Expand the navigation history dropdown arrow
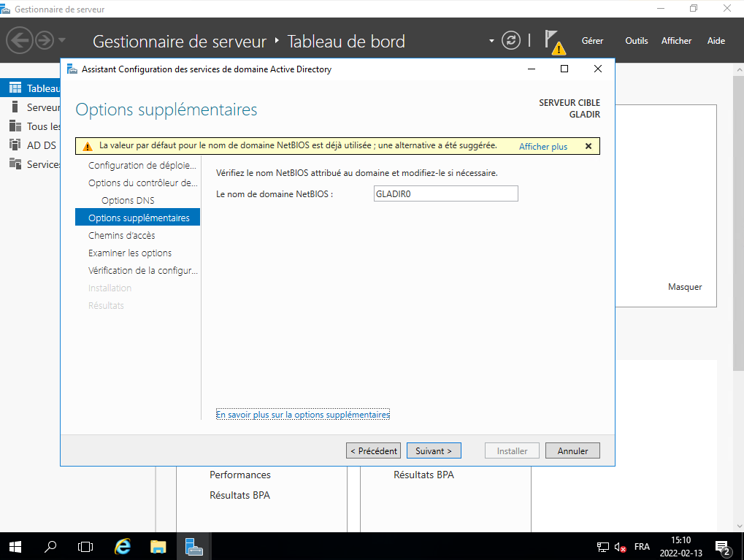744x560 pixels. (x=62, y=40)
